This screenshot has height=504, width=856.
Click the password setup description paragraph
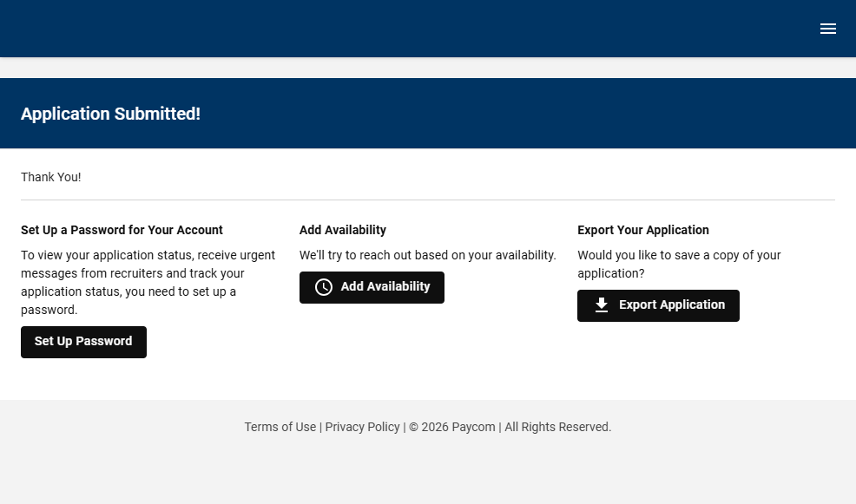tap(148, 282)
